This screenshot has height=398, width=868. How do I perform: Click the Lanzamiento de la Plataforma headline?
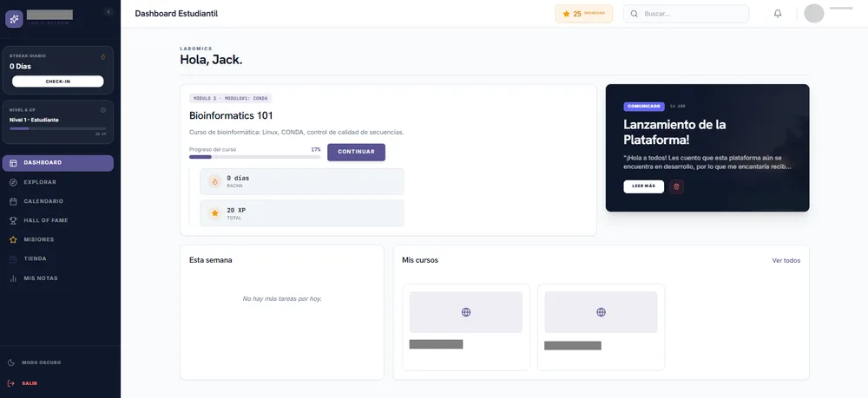[x=674, y=132]
